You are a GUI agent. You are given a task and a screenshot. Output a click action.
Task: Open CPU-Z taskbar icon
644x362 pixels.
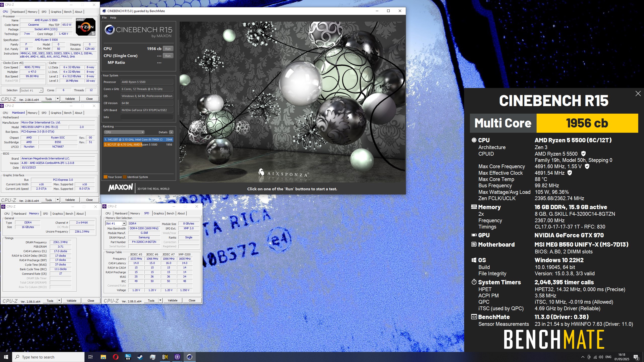point(177,357)
